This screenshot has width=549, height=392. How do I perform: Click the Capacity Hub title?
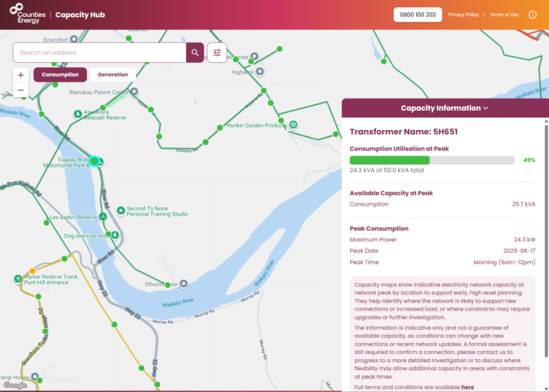pos(80,15)
